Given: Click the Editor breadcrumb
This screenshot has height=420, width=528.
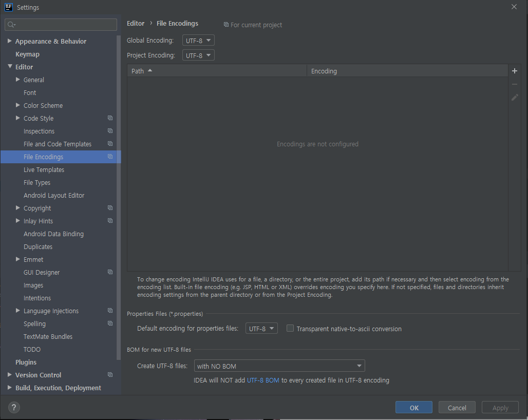Looking at the screenshot, I should [x=136, y=23].
